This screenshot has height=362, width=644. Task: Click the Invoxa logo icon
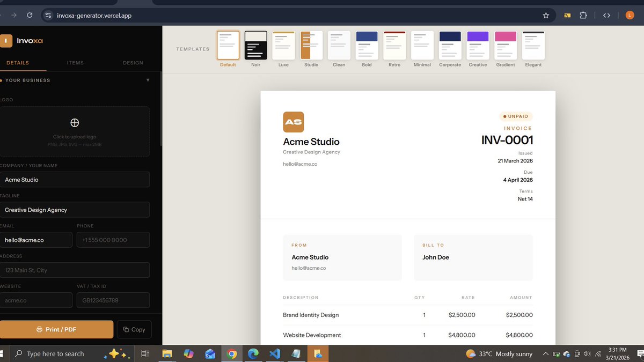[6, 41]
